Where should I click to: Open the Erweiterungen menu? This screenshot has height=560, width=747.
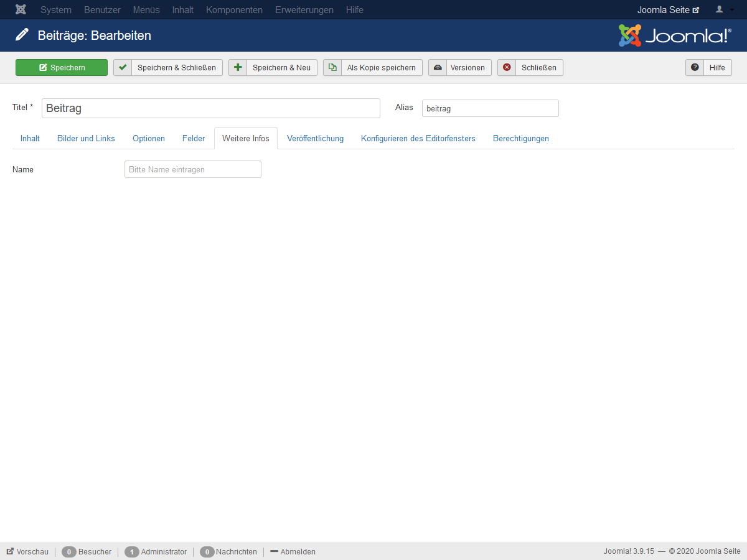(304, 10)
